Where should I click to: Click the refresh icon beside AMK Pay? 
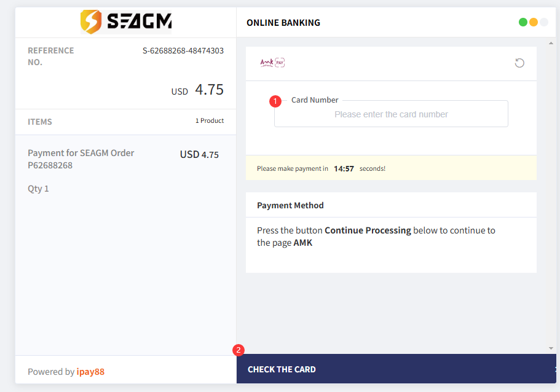(519, 63)
